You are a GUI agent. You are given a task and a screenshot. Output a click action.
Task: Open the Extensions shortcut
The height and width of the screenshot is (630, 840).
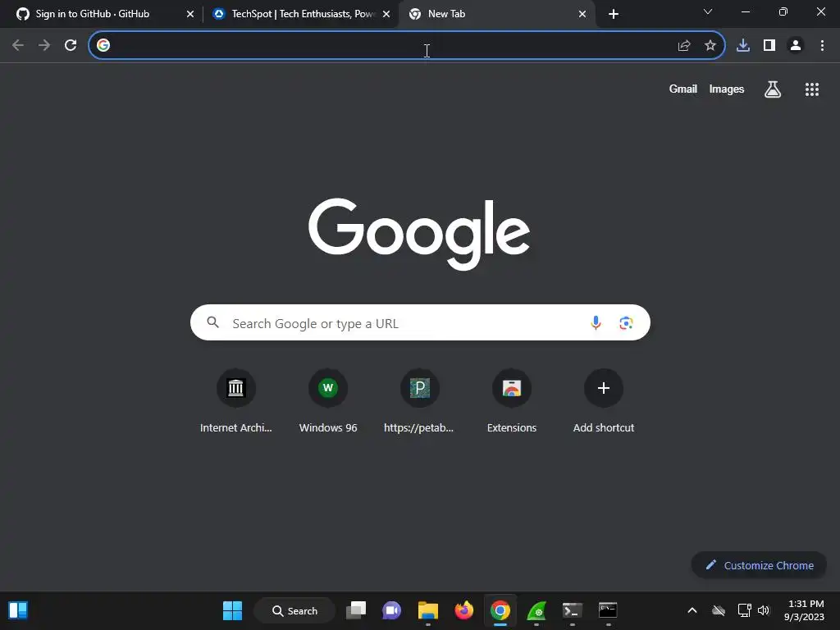(512, 401)
